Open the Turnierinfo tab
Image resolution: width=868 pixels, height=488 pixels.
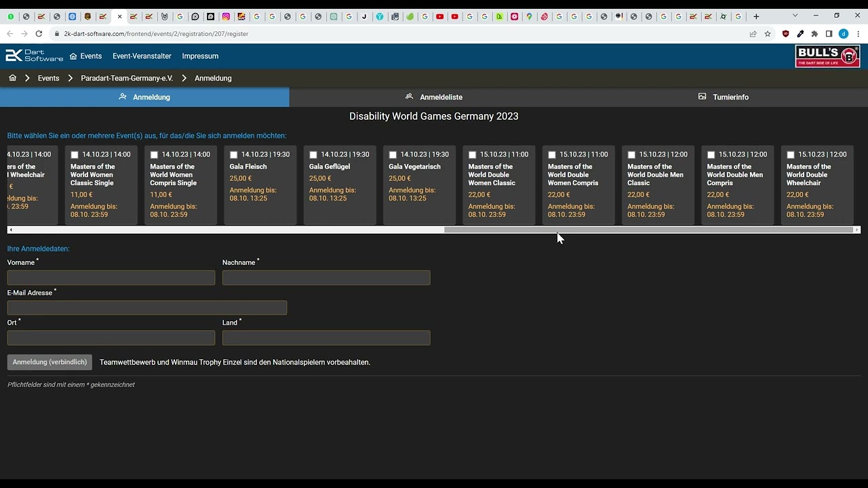tap(723, 97)
